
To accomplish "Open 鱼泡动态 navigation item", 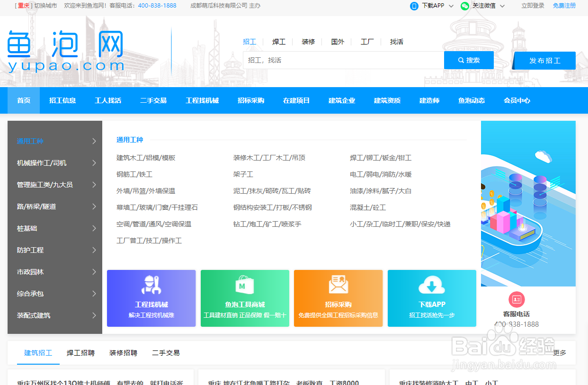I will (472, 100).
